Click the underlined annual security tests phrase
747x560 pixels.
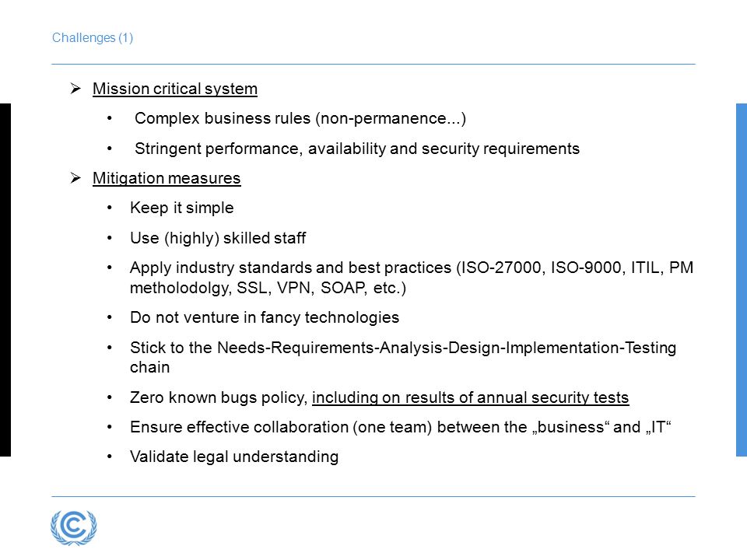pyautogui.click(x=471, y=397)
